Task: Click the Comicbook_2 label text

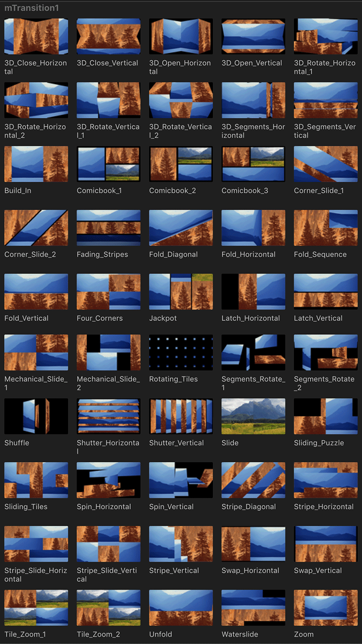Action: (172, 191)
